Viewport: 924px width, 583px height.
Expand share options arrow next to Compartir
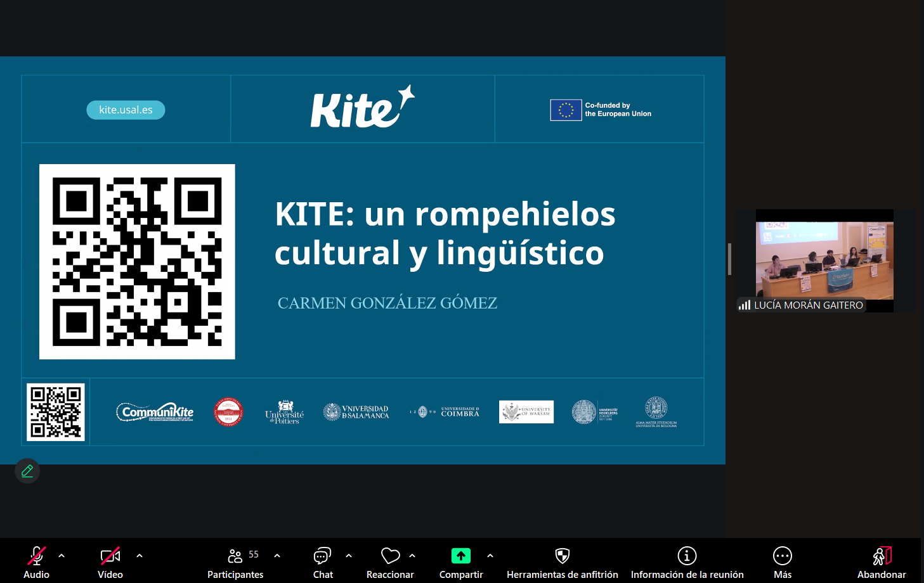coord(490,556)
